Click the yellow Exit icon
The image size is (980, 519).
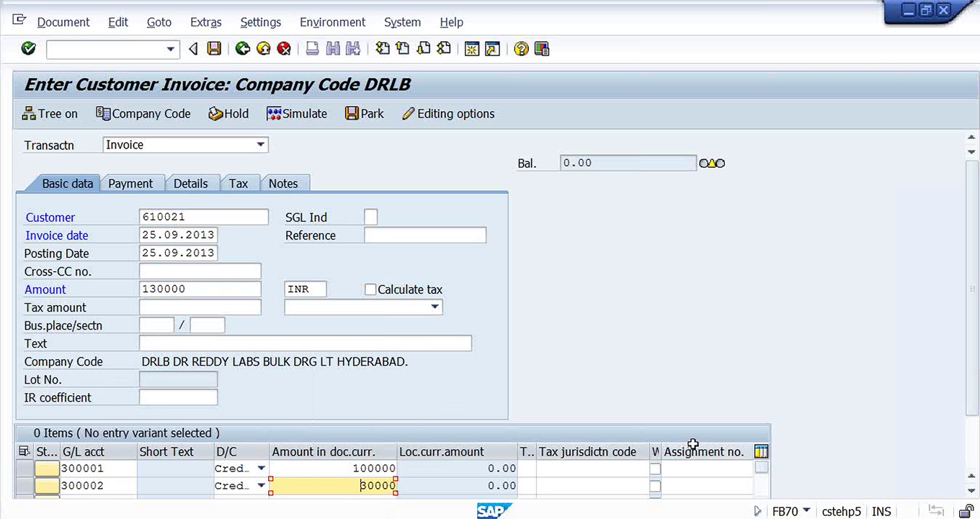264,49
